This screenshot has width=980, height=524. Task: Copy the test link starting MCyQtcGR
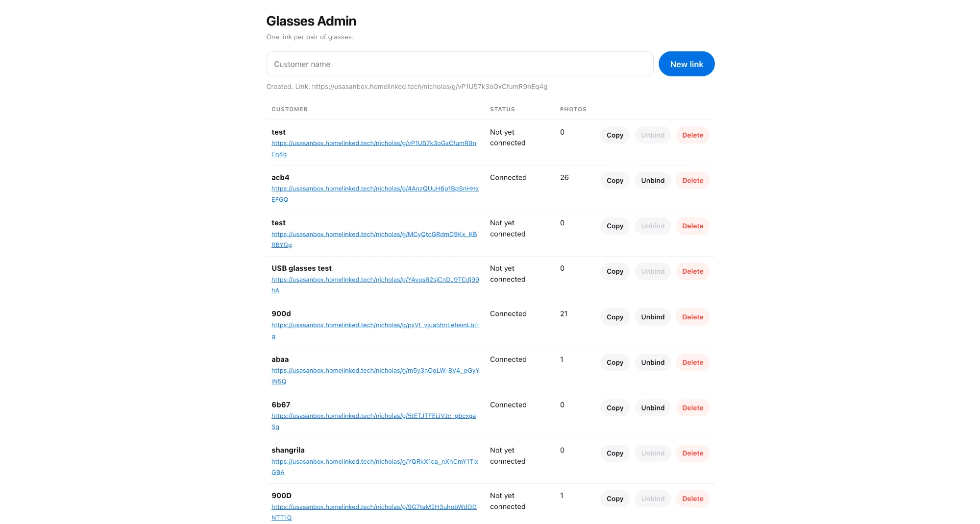click(x=614, y=226)
